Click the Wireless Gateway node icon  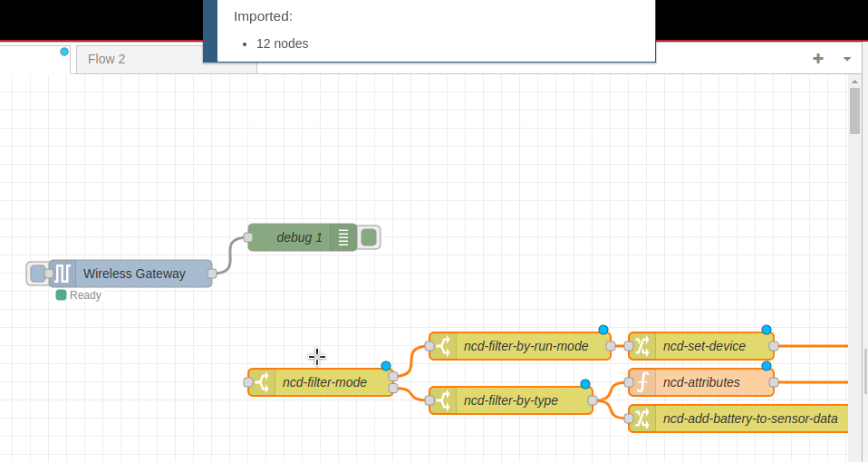point(63,274)
